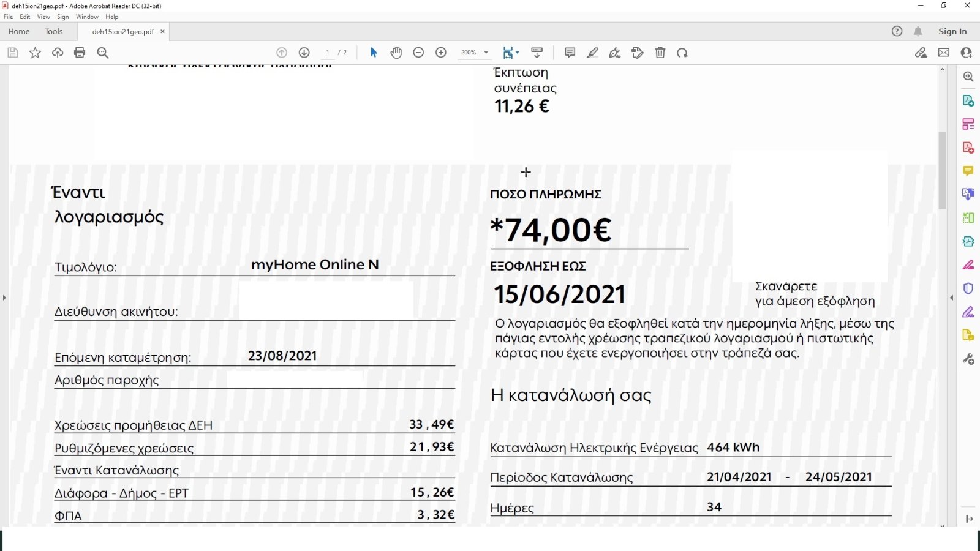Image resolution: width=980 pixels, height=551 pixels.
Task: Open yellow Comment tool in right pane
Action: [x=968, y=171]
